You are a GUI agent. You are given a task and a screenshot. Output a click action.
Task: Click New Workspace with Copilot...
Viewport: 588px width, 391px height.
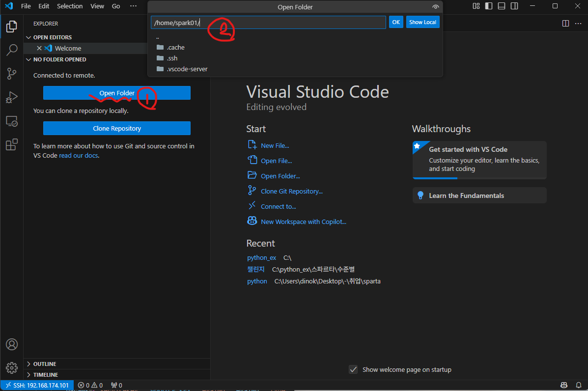[x=297, y=222]
